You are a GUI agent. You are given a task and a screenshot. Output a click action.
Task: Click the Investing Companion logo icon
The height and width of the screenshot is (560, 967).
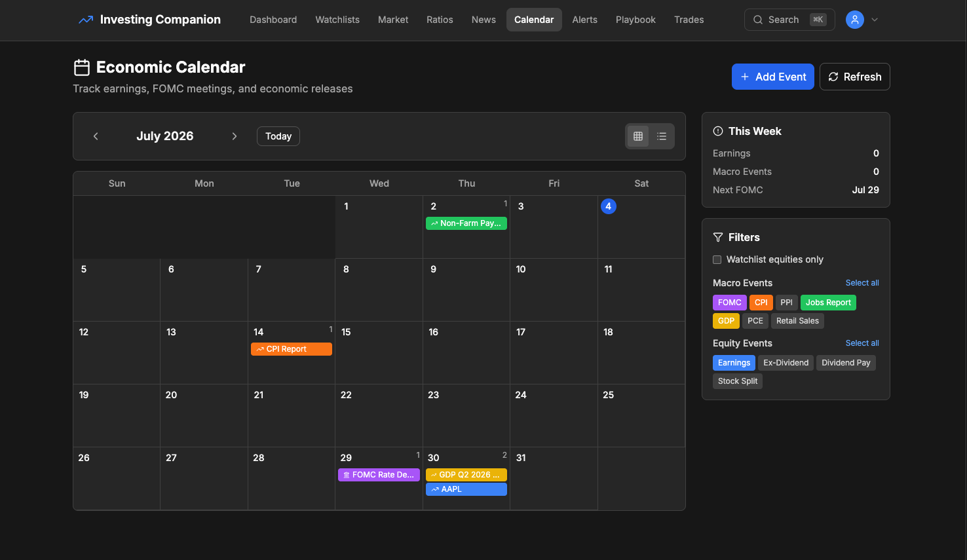(86, 20)
